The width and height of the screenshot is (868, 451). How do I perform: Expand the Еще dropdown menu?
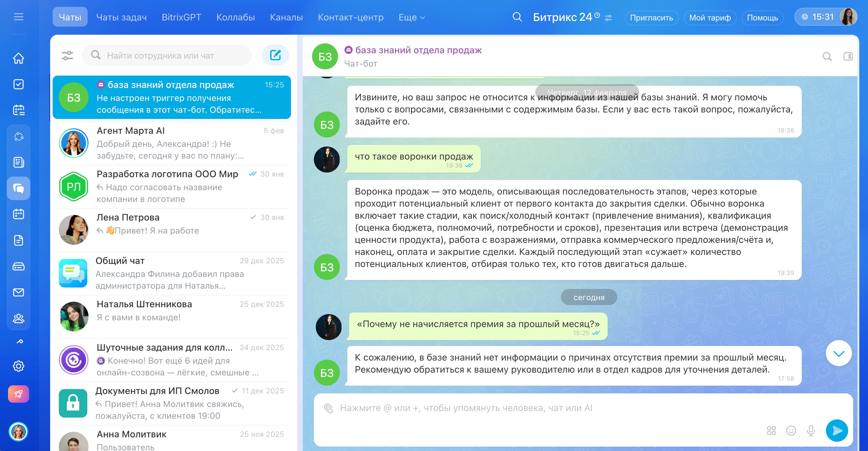(x=411, y=17)
